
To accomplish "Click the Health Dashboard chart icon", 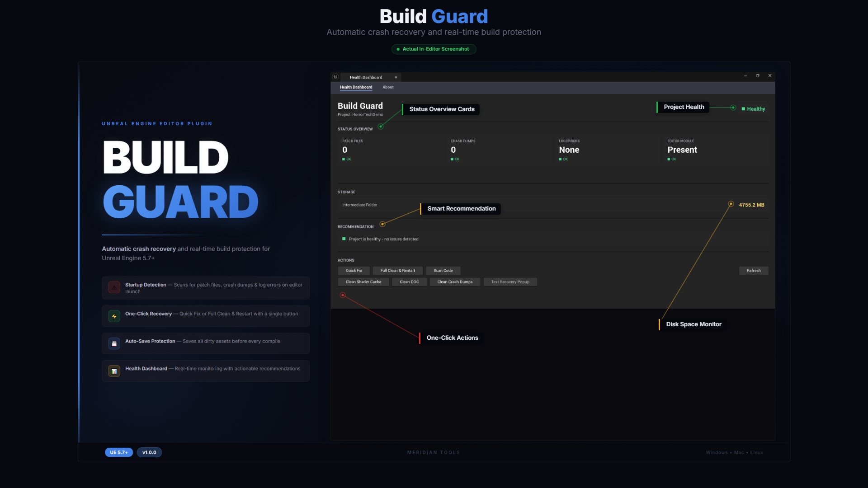I will click(x=114, y=371).
